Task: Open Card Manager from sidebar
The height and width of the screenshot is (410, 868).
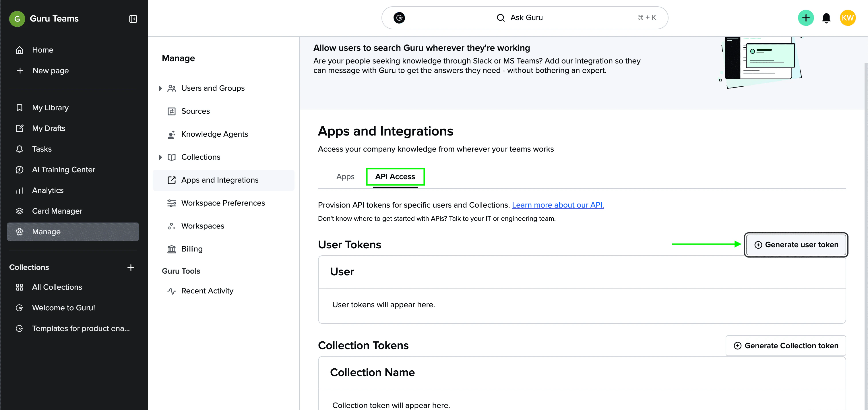Action: tap(57, 211)
